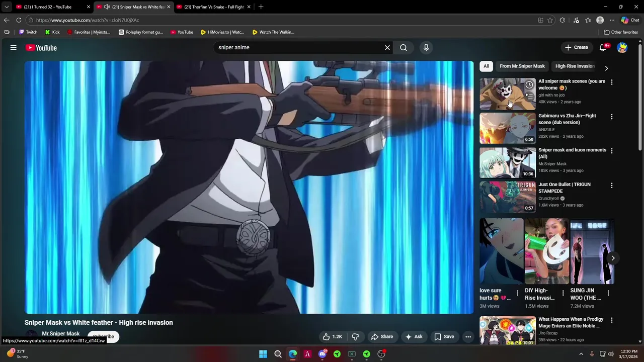Viewport: 644px width, 362px height.
Task: Open 'HiMovies.to' bookmark
Action: pyautogui.click(x=222, y=32)
